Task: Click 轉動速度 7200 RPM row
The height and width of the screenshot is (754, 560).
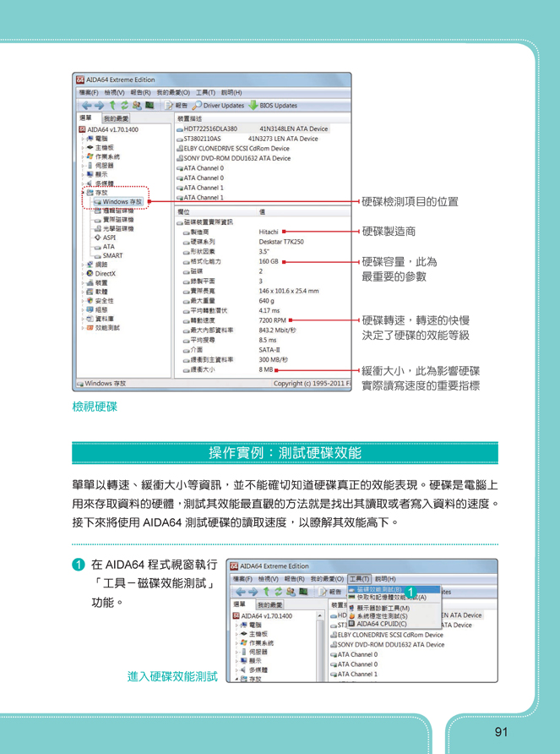Action: pyautogui.click(x=235, y=320)
